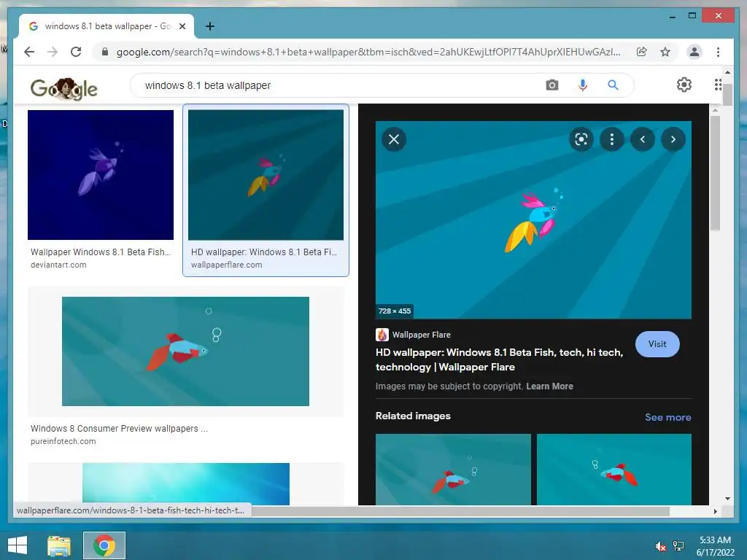Click the Google Lens icon on preview
The width and height of the screenshot is (747, 560).
tap(581, 139)
